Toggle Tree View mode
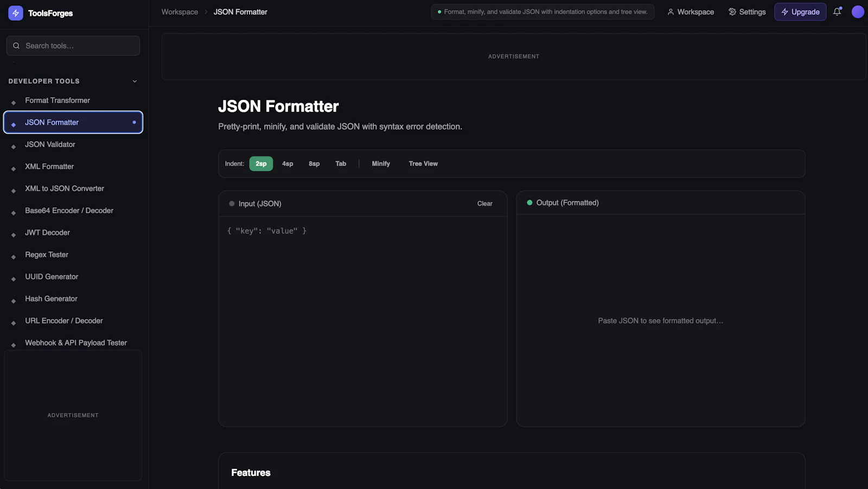 pos(423,163)
